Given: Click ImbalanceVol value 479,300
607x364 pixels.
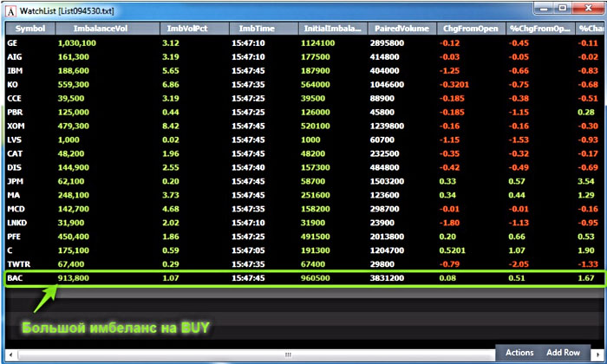Looking at the screenshot, I should click(74, 127).
